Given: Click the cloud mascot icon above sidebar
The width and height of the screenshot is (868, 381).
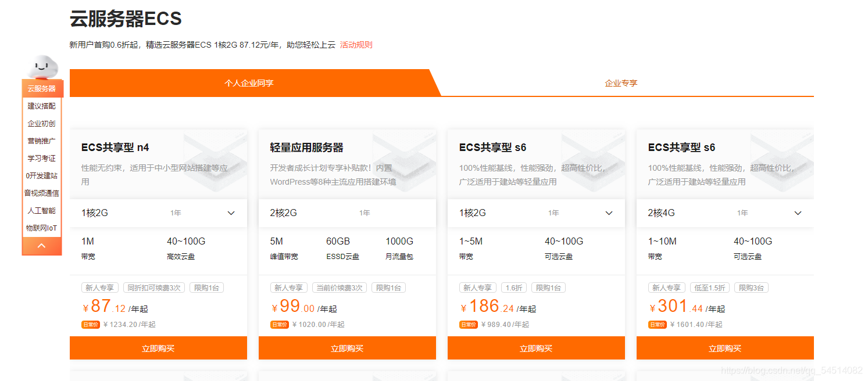Looking at the screenshot, I should [44, 67].
